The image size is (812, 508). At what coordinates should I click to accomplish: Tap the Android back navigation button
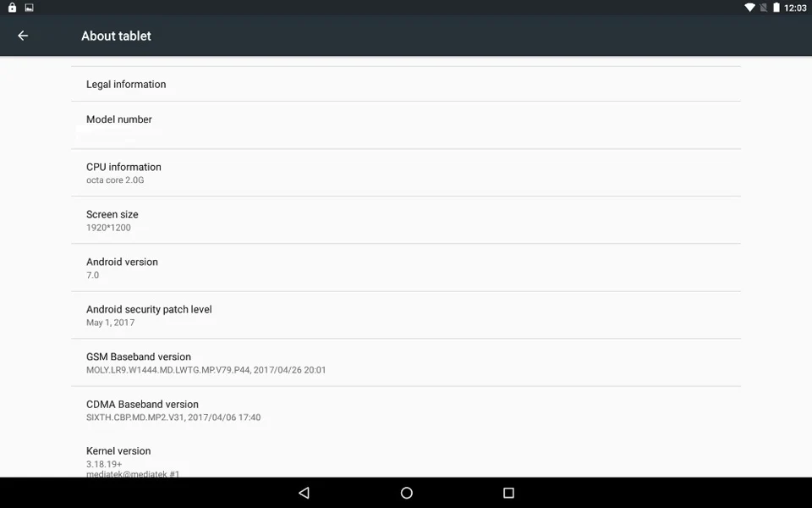(304, 493)
